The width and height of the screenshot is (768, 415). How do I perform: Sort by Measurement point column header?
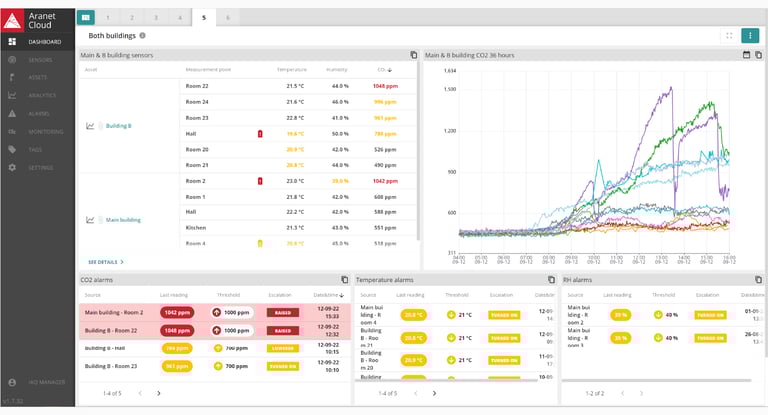click(208, 70)
